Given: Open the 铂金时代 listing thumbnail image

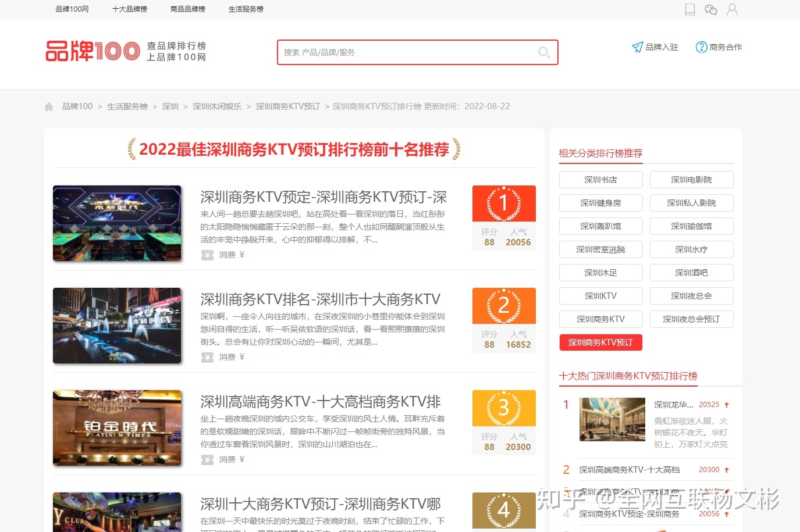Looking at the screenshot, I should 117,428.
